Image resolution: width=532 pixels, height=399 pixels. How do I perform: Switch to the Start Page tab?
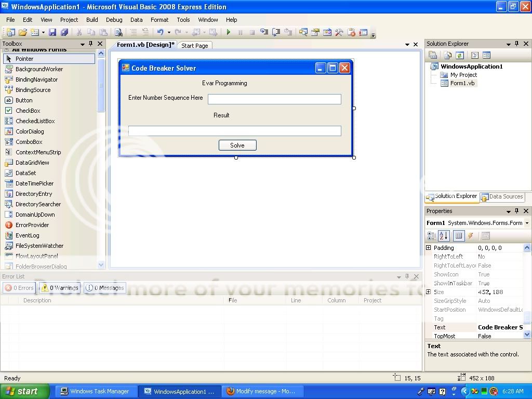pyautogui.click(x=194, y=46)
